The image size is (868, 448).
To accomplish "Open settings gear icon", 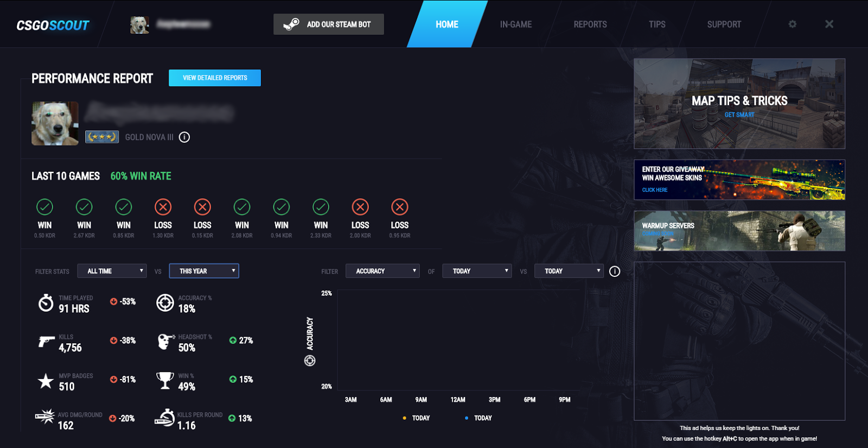I will click(x=793, y=24).
